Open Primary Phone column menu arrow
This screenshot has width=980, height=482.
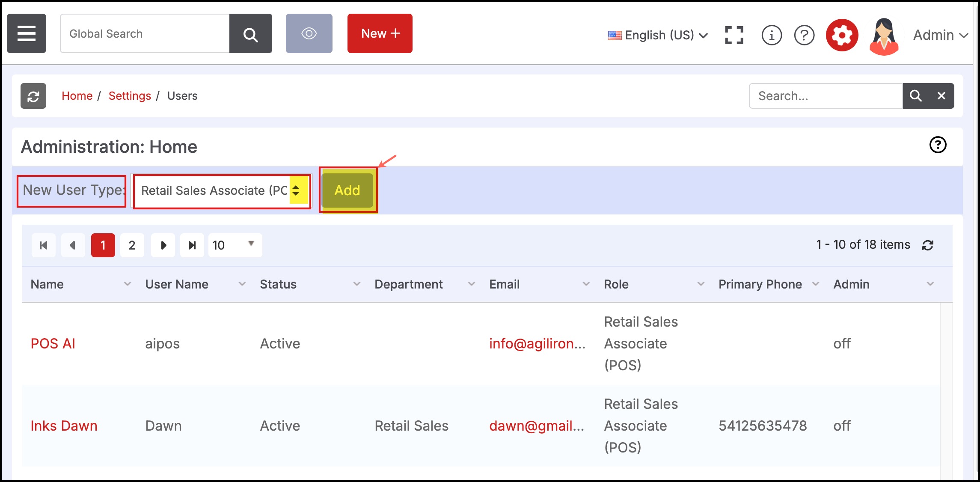815,284
